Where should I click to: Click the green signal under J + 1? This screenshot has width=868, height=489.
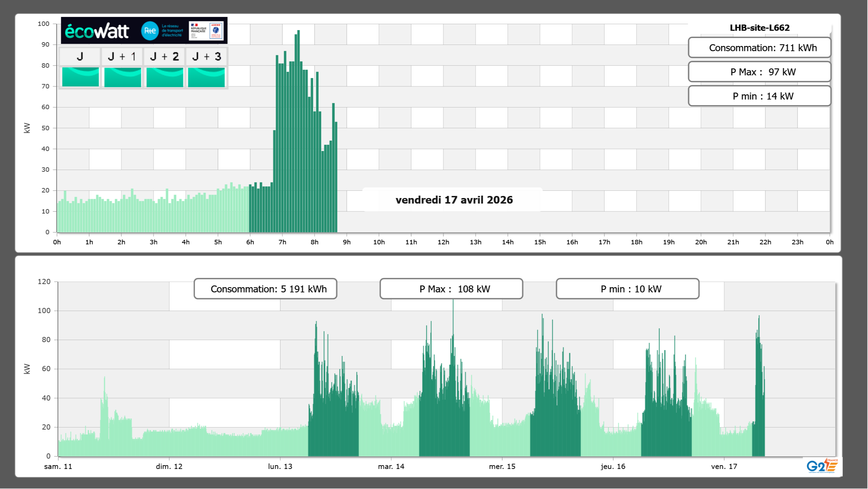122,77
